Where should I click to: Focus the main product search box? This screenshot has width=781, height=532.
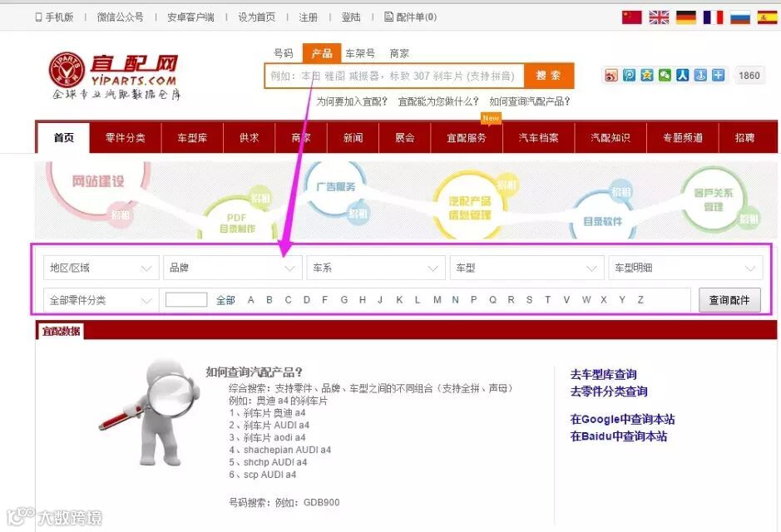394,76
